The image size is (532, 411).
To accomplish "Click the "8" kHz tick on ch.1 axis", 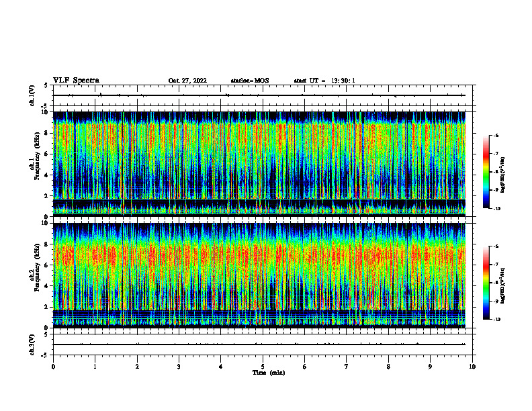I will 47,133.
